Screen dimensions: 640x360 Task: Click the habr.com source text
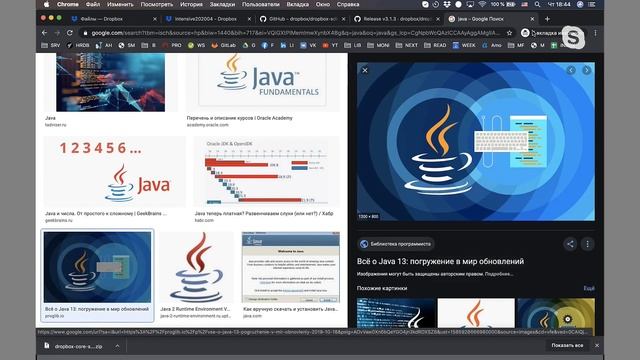204,220
